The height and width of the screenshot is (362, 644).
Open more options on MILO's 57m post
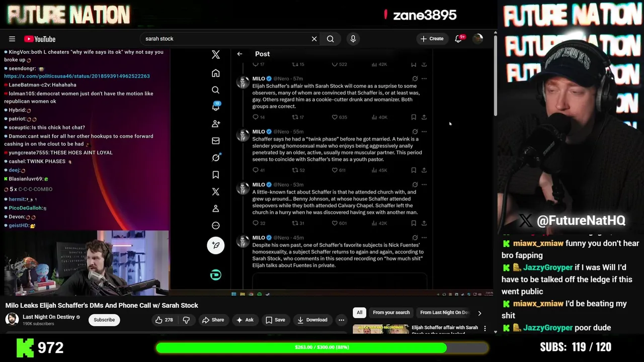coord(424,78)
